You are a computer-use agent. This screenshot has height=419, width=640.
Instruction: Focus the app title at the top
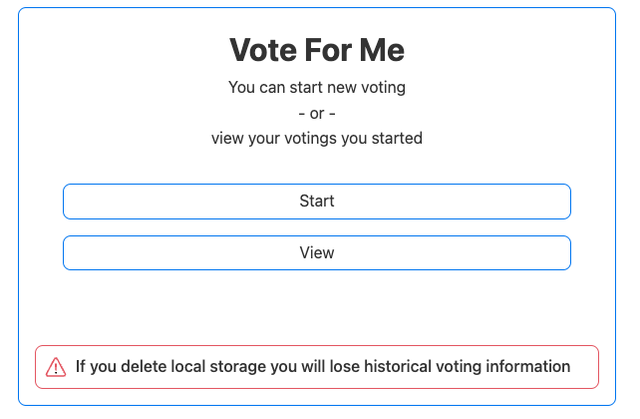point(317,50)
